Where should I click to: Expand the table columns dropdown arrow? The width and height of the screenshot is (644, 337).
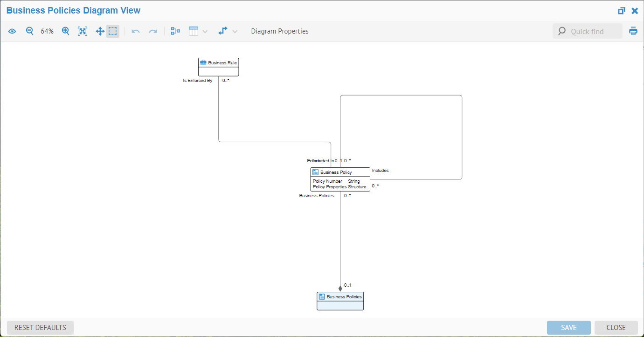(205, 32)
